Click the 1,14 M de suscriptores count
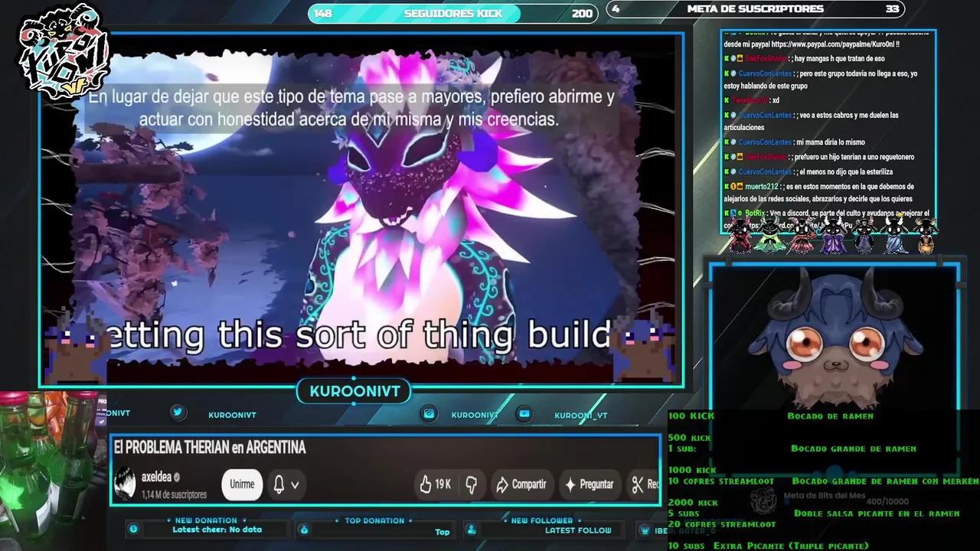 pyautogui.click(x=174, y=494)
